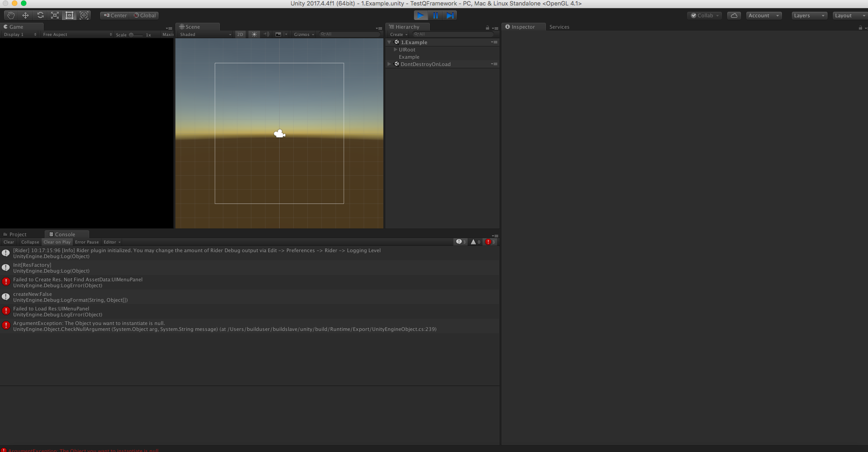Select the Rotate tool
The height and width of the screenshot is (452, 868).
(x=40, y=15)
